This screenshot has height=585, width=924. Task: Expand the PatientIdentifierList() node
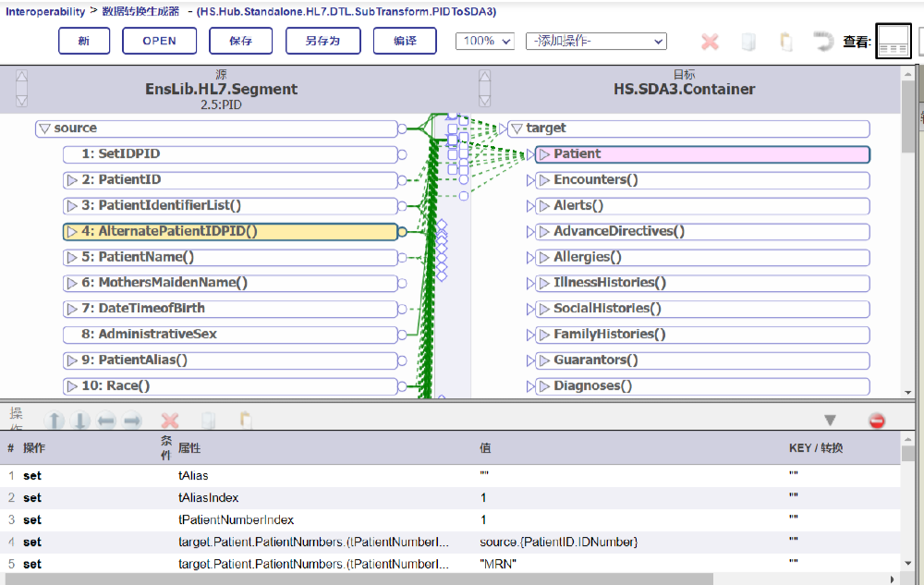tap(72, 206)
